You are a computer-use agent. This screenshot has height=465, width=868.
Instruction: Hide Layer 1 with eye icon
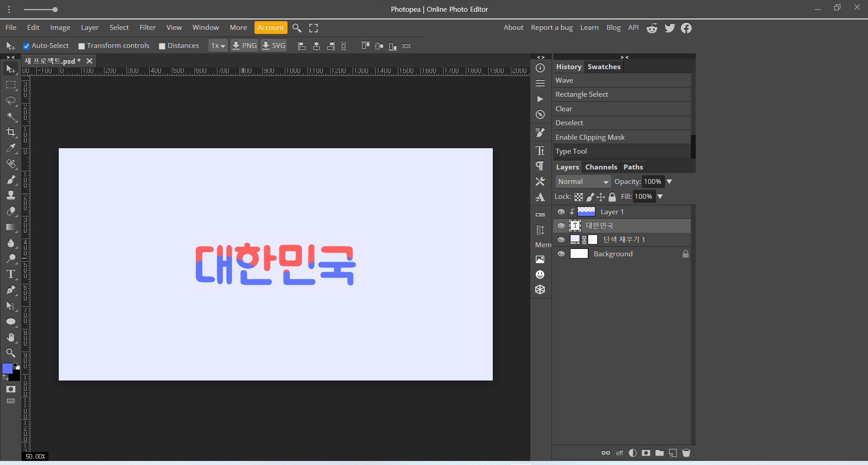pyautogui.click(x=561, y=212)
